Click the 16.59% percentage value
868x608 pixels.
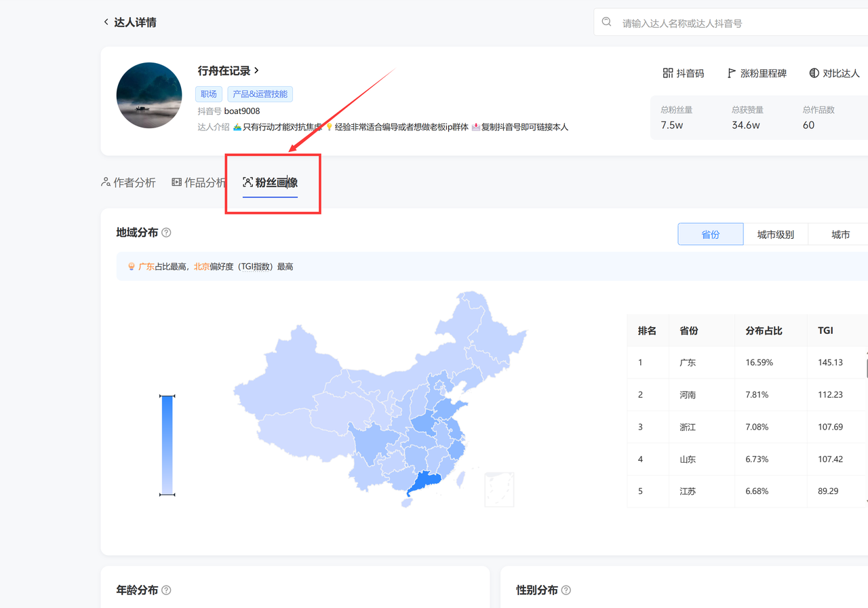(x=759, y=362)
